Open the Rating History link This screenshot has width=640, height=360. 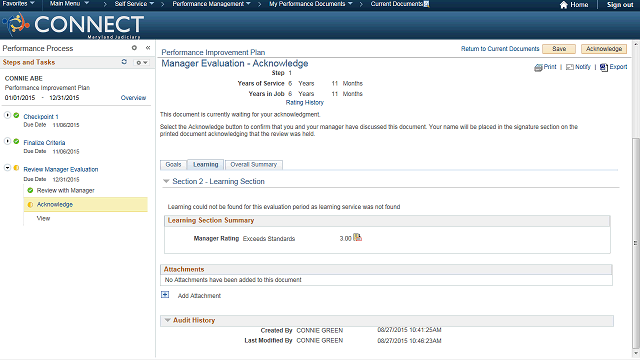coord(304,102)
